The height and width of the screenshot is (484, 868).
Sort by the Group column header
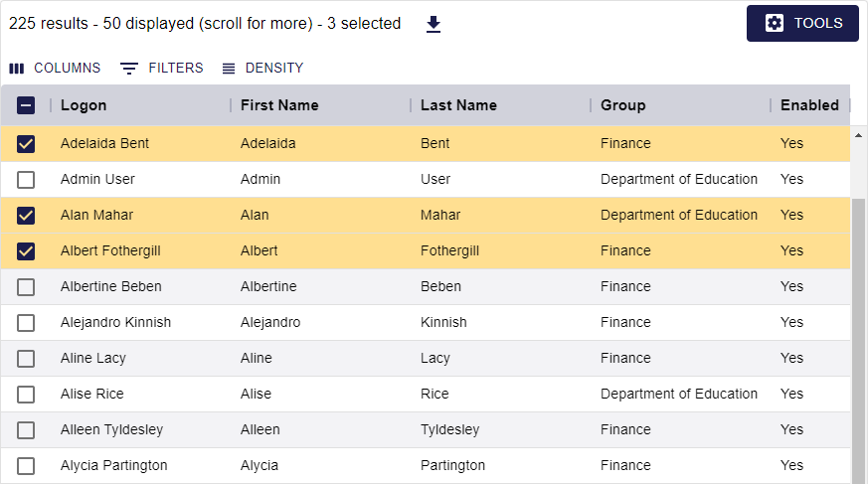click(622, 105)
